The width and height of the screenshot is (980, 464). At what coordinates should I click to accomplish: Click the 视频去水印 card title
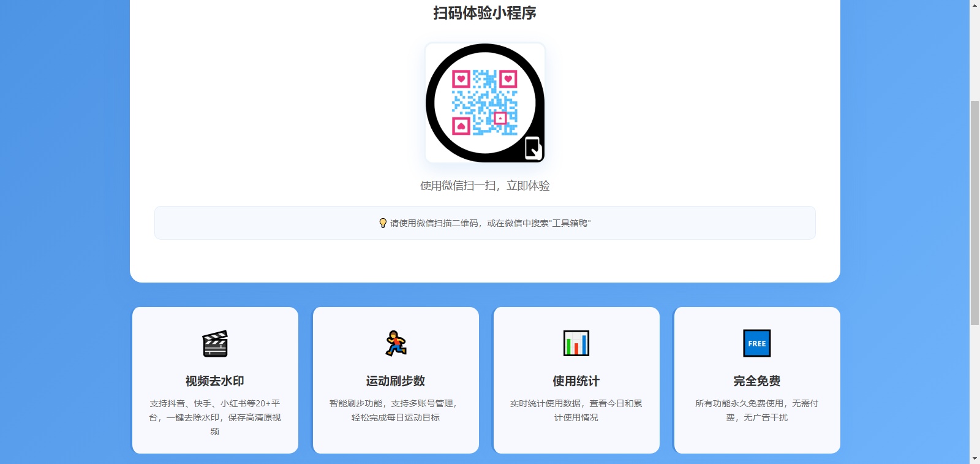(x=215, y=381)
